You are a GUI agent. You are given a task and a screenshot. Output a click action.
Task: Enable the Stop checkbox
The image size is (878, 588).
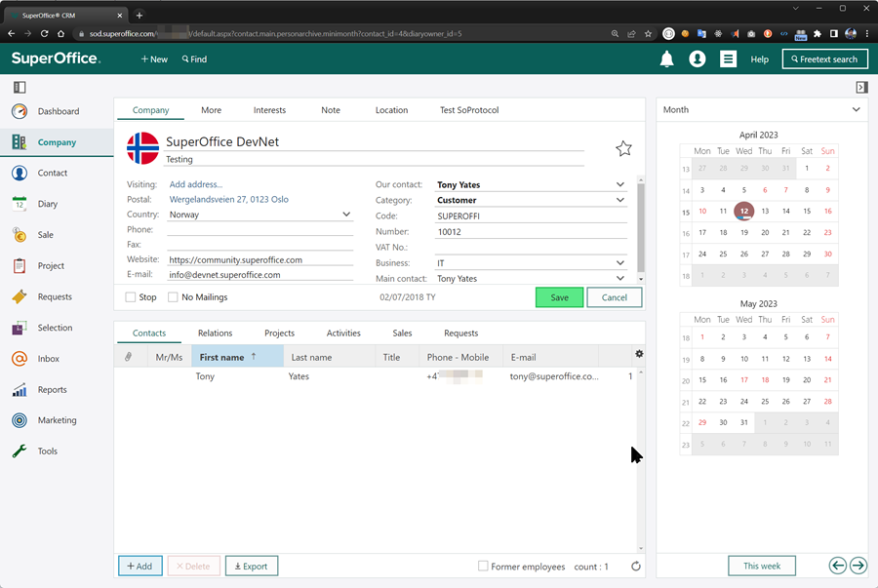(132, 297)
